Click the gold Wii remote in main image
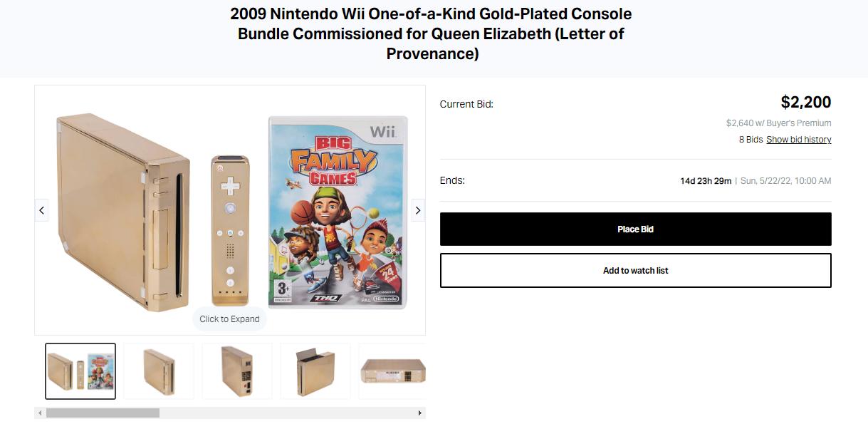The image size is (868, 429). tap(230, 229)
